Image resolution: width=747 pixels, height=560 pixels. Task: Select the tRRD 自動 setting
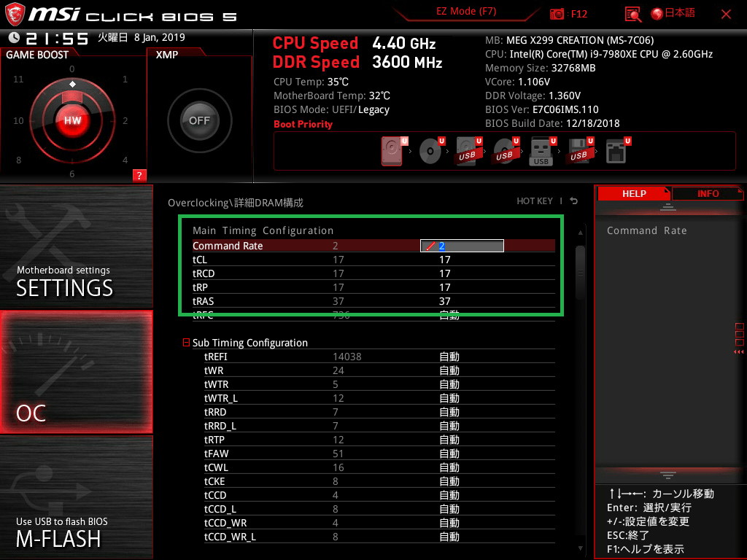[449, 412]
